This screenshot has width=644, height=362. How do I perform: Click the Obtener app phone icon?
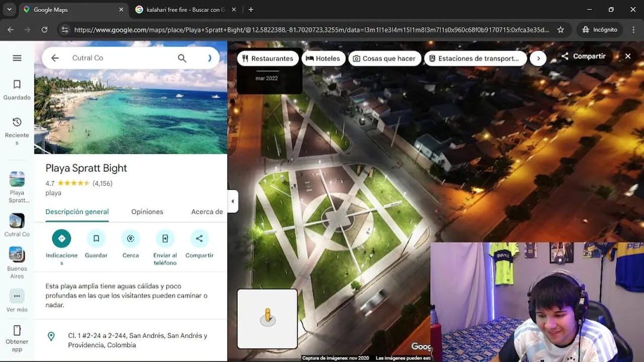[17, 330]
